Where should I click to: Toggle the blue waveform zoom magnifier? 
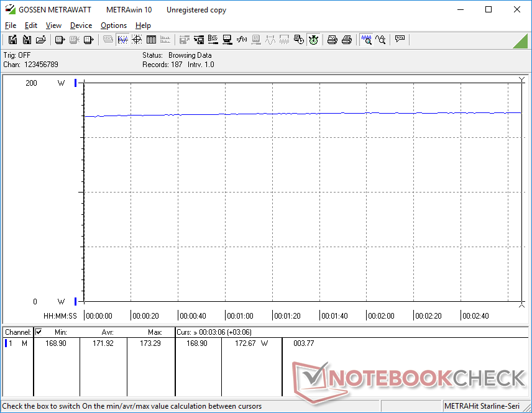(367, 40)
